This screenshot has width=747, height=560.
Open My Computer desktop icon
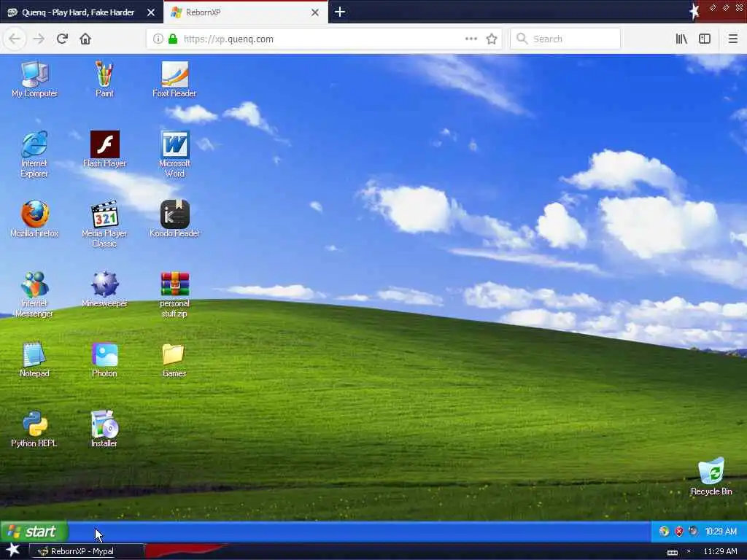click(x=34, y=79)
